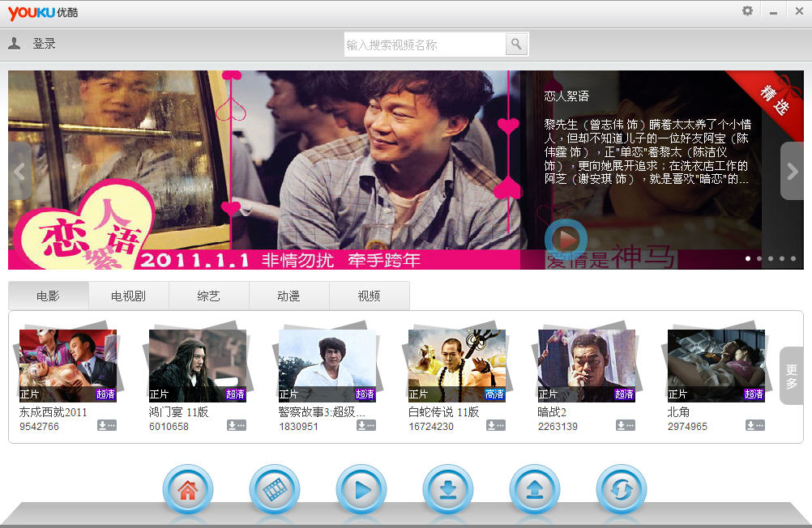This screenshot has width=812, height=528.
Task: Click the upload arrow icon in dock
Action: tap(534, 489)
